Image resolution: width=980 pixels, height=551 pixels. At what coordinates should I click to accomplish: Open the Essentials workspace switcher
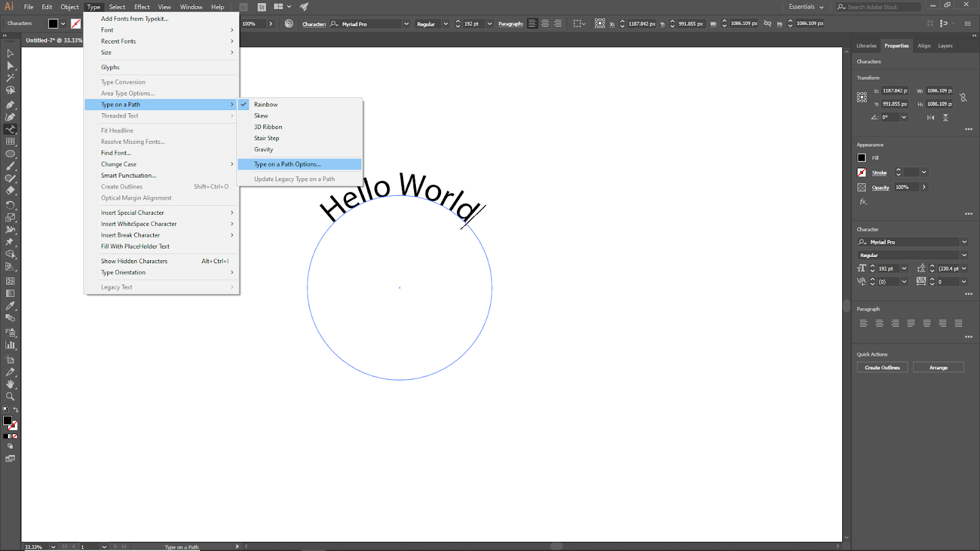(x=807, y=7)
